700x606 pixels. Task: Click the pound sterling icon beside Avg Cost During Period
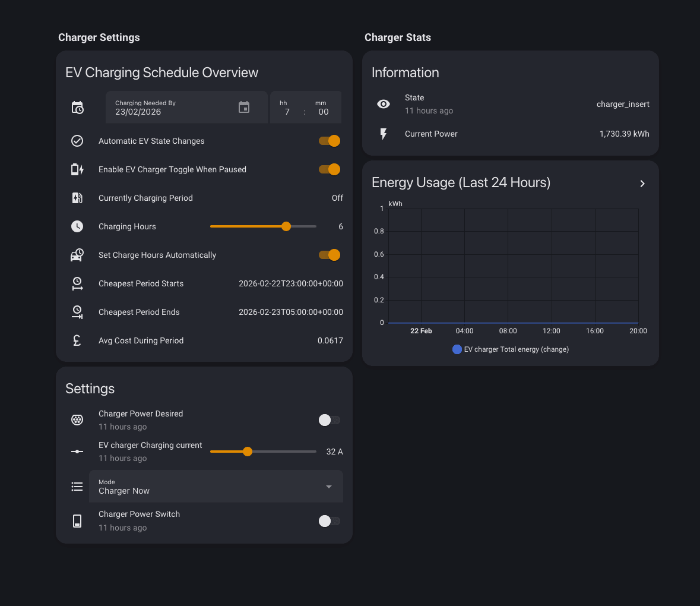(x=77, y=340)
